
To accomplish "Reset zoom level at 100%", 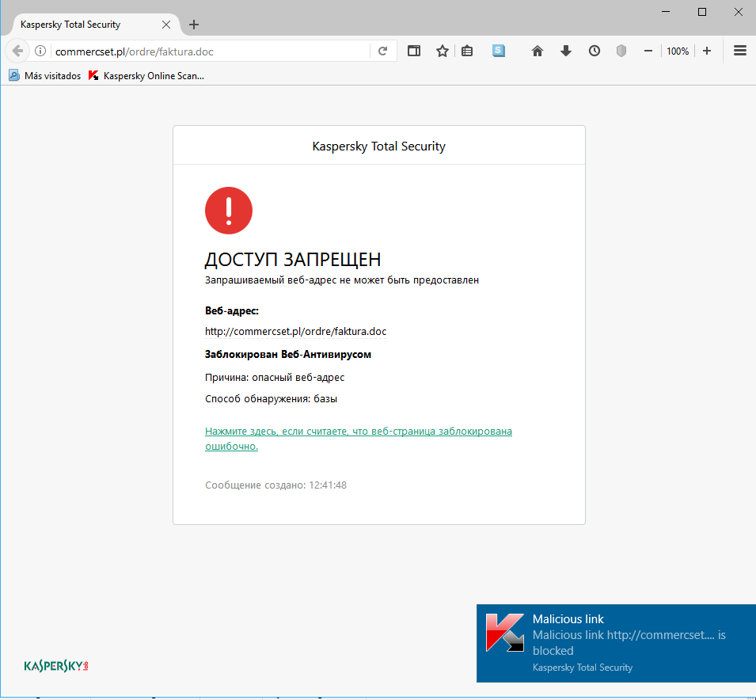I will click(x=678, y=51).
